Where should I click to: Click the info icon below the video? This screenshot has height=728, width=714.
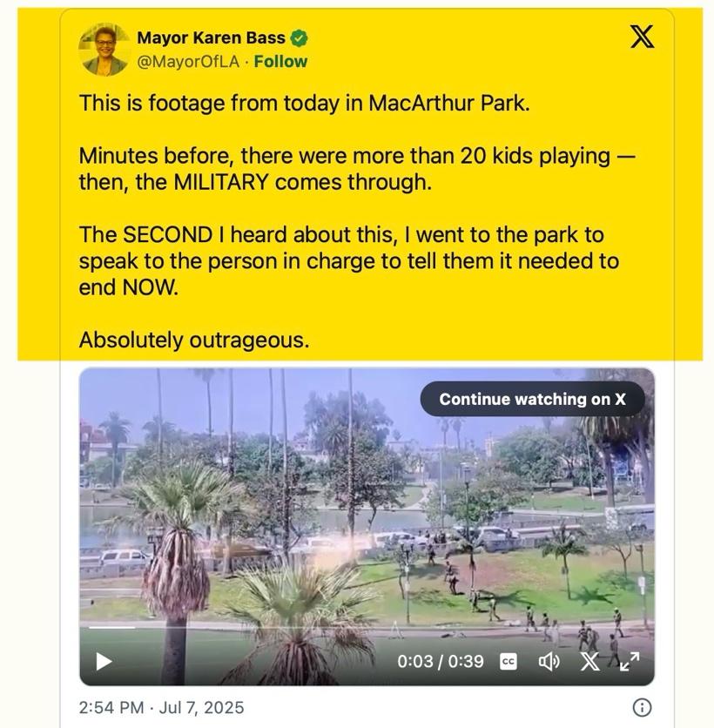642,707
